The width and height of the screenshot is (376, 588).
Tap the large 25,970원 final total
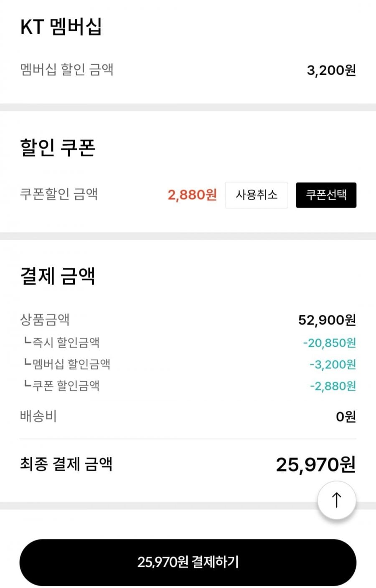point(315,464)
